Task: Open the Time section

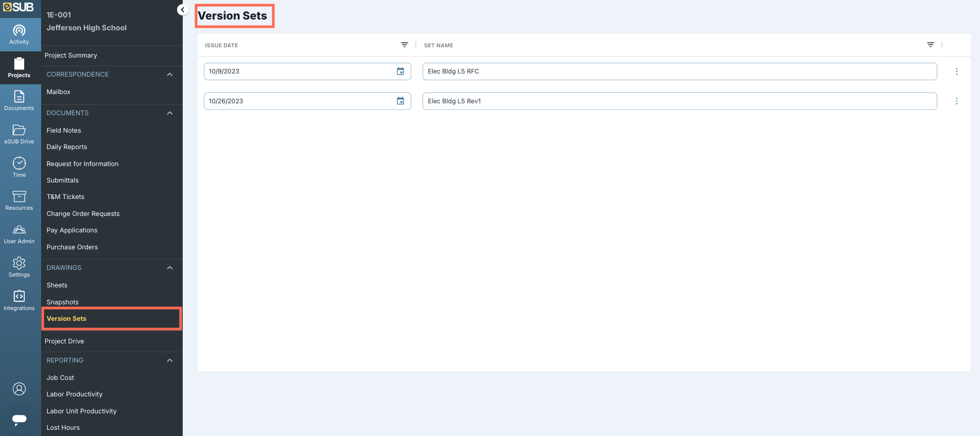Action: [20, 168]
